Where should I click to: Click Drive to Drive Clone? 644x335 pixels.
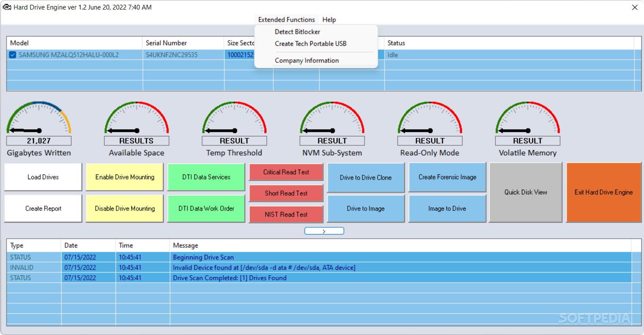(366, 177)
